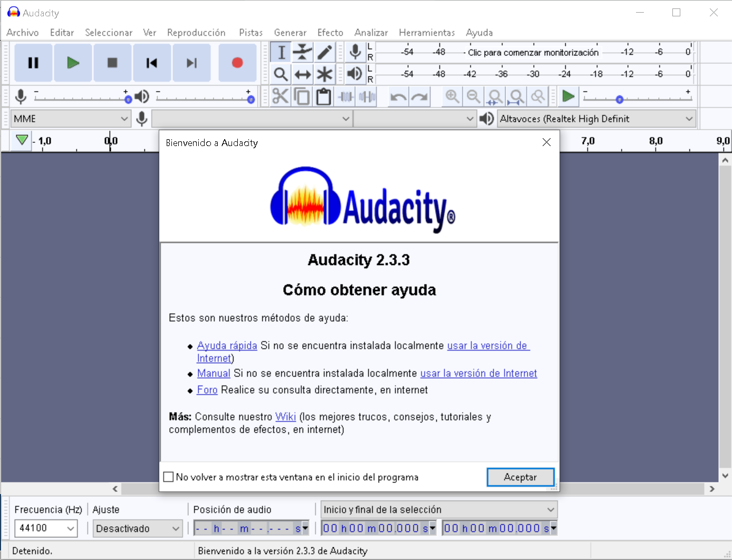
Task: Open the recording device dropdown
Action: (252, 119)
